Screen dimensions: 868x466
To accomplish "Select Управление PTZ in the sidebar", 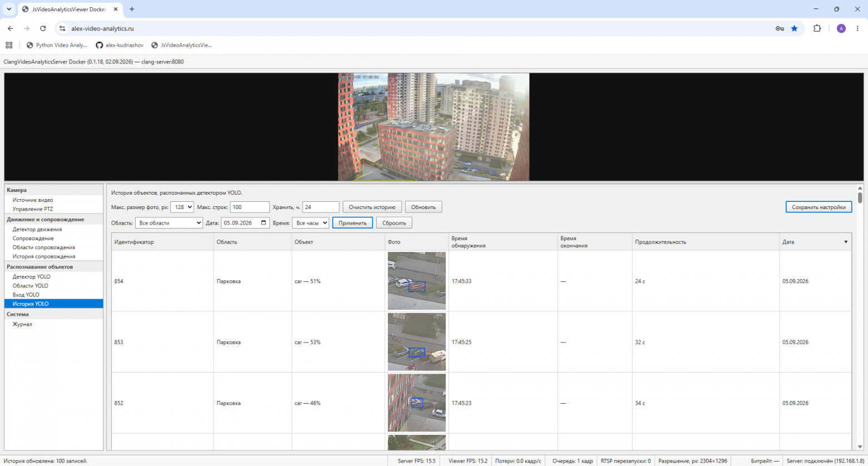I will 33,209.
